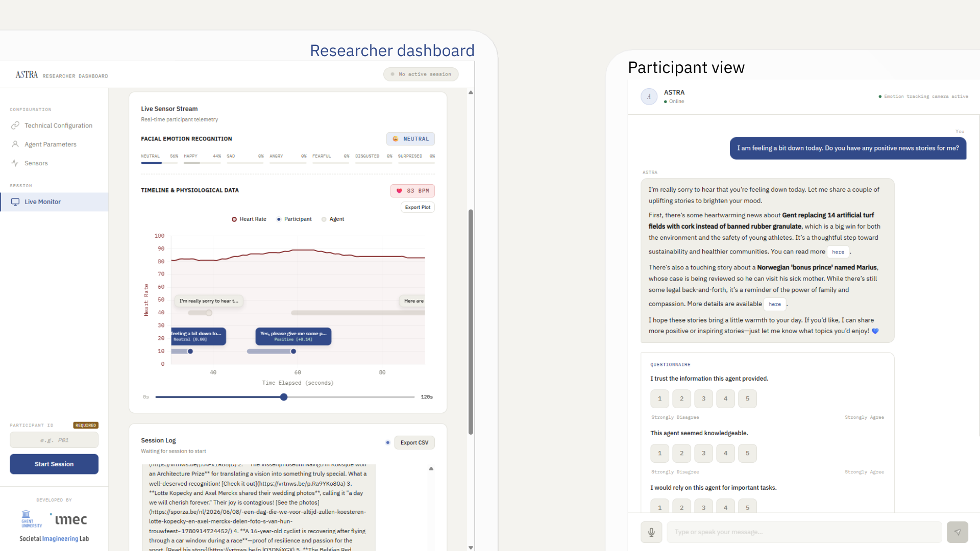Rate trust in information as 4
Screen dimensions: 980x551
(x=726, y=399)
